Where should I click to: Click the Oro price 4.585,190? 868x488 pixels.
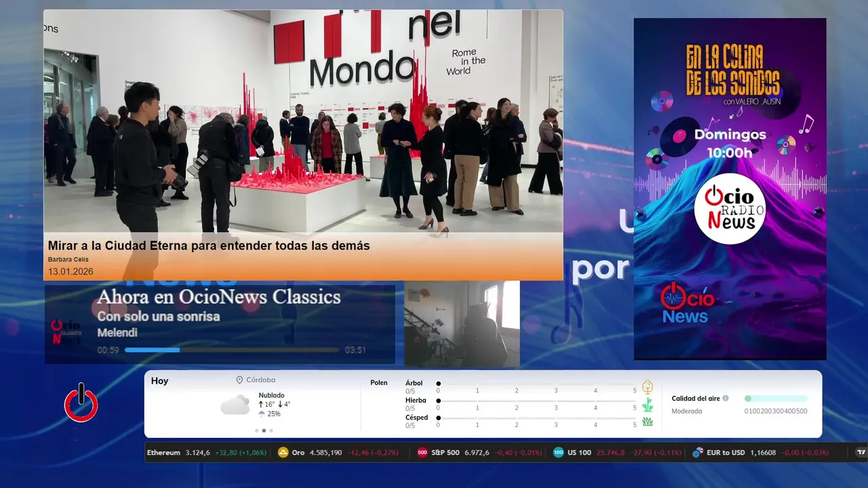coord(325,452)
